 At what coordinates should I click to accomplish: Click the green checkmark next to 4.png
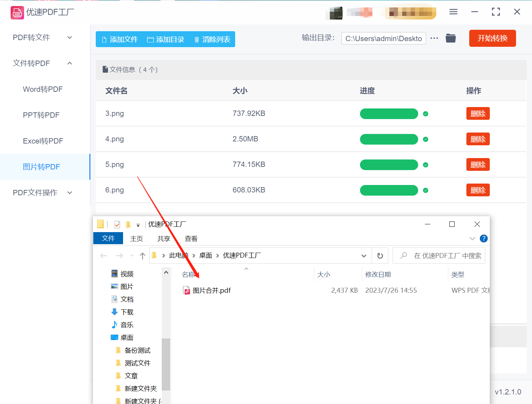pyautogui.click(x=426, y=139)
